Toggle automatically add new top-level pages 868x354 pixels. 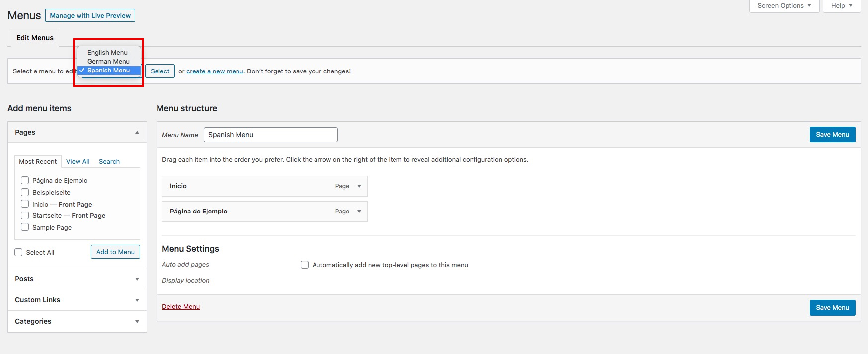click(x=305, y=265)
